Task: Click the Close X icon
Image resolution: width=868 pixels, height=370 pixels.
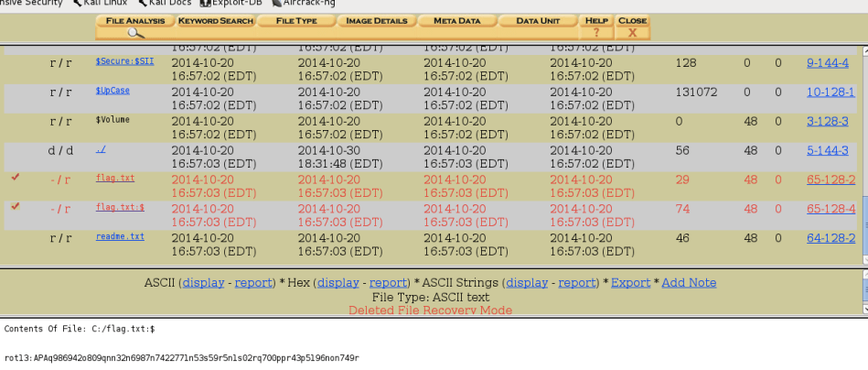Action: [632, 32]
